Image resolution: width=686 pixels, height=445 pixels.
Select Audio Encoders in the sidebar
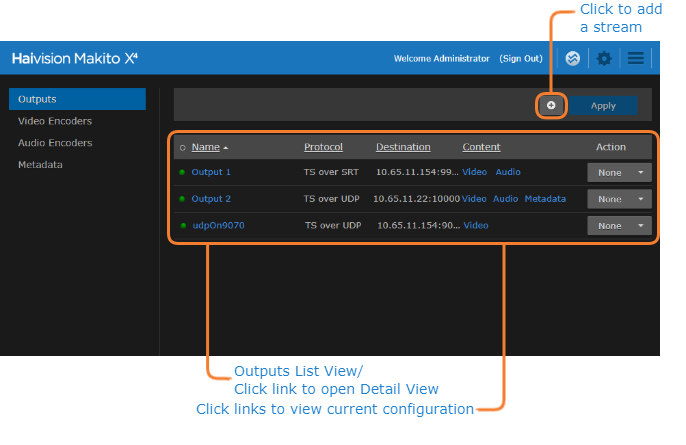coord(55,143)
